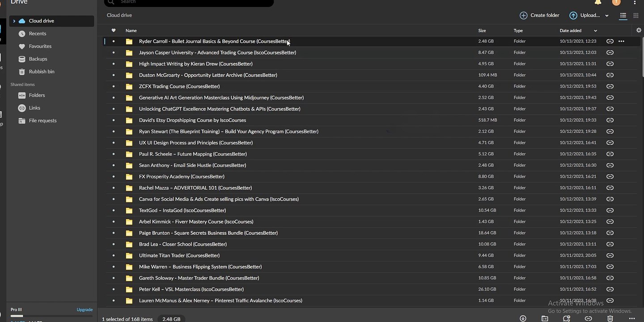This screenshot has width=644, height=322.
Task: Select Cloud drive in the sidebar
Action: tap(51, 21)
